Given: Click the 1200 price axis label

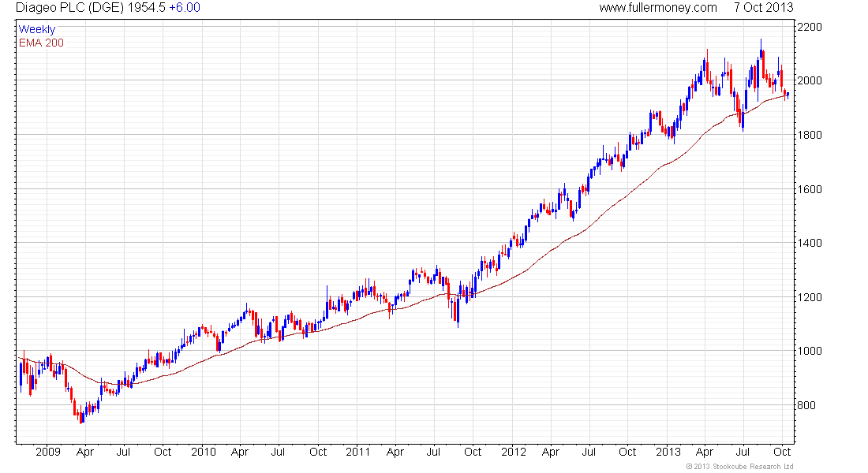Looking at the screenshot, I should 810,297.
